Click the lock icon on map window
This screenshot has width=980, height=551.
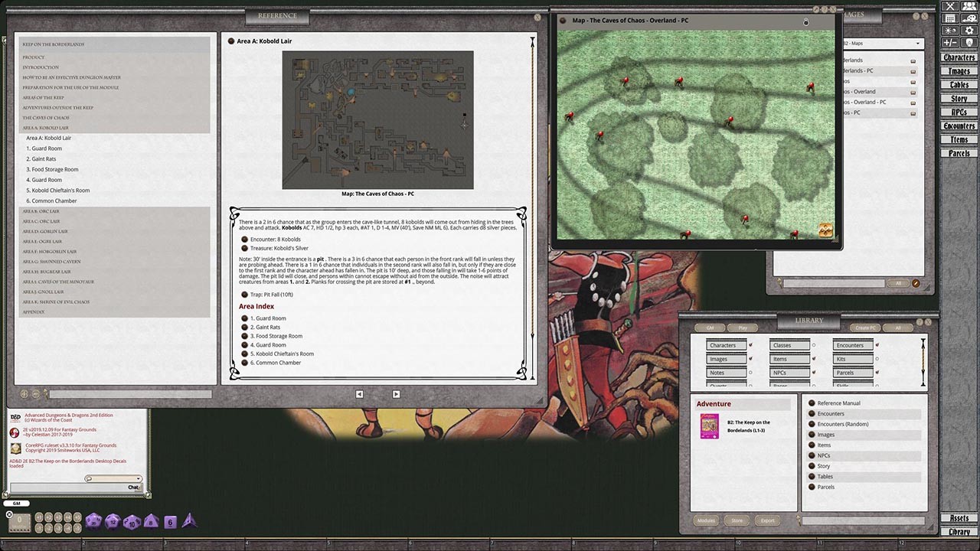(805, 21)
